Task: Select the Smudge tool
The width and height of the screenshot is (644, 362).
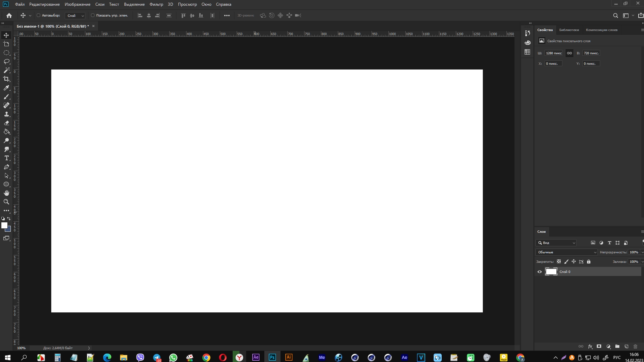Action: [6, 149]
